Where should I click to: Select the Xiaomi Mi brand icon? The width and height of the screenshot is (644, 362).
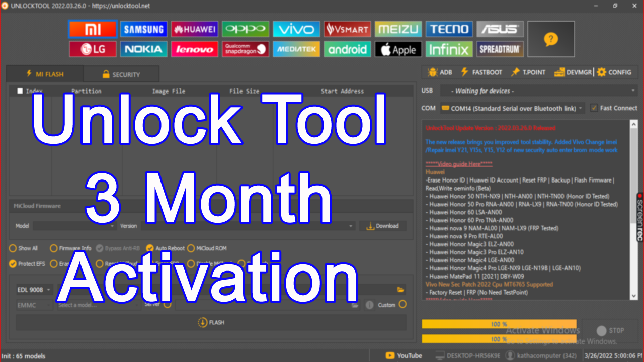coord(93,29)
